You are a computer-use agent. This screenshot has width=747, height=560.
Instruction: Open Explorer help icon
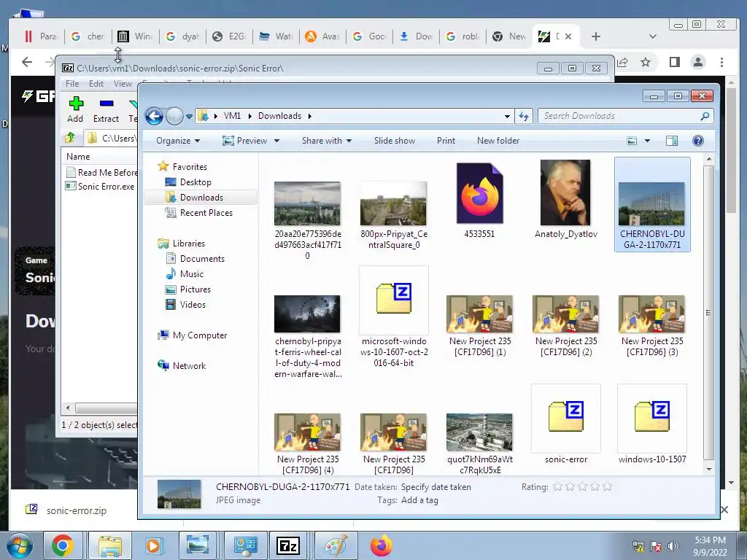pyautogui.click(x=698, y=141)
